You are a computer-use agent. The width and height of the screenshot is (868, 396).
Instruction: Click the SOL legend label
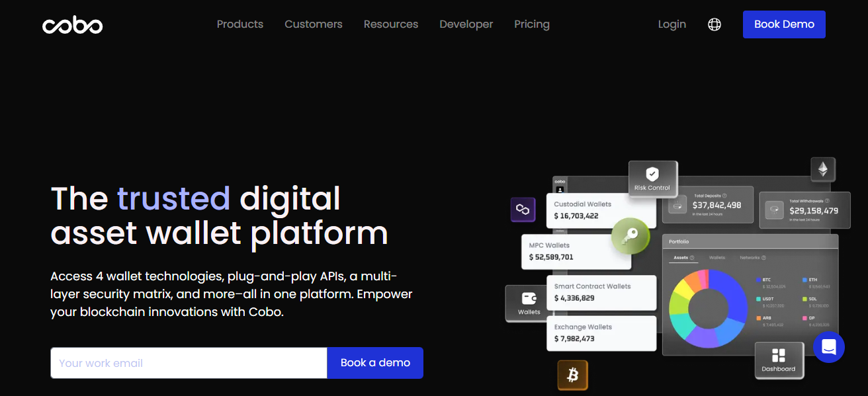tap(813, 299)
